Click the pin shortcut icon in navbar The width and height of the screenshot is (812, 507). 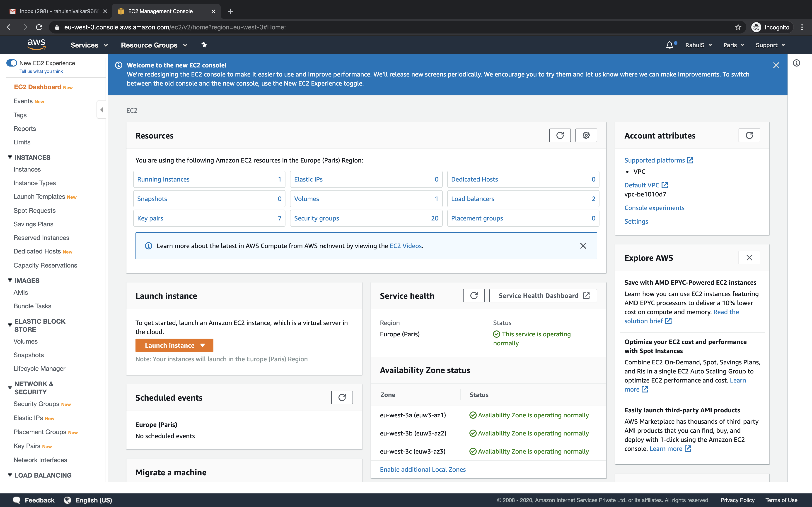(x=204, y=45)
